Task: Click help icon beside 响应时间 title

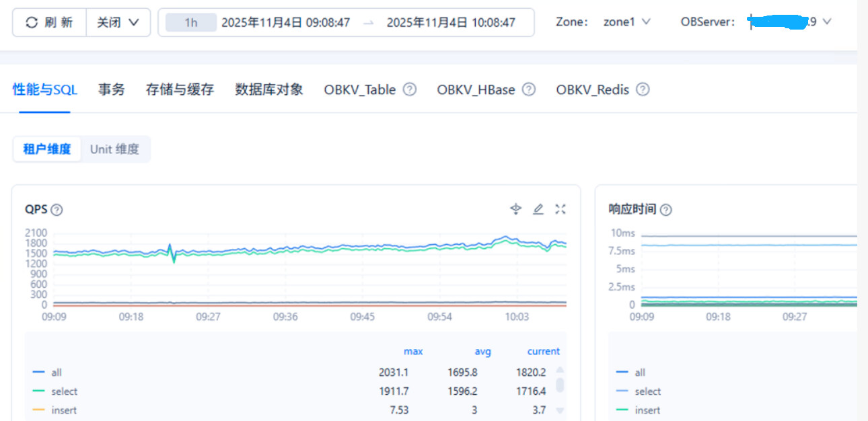Action: point(665,210)
